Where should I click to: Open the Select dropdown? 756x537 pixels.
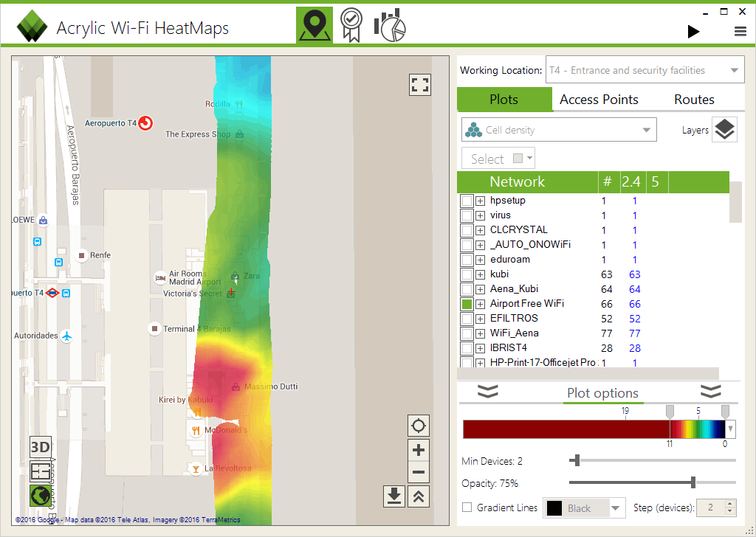498,159
